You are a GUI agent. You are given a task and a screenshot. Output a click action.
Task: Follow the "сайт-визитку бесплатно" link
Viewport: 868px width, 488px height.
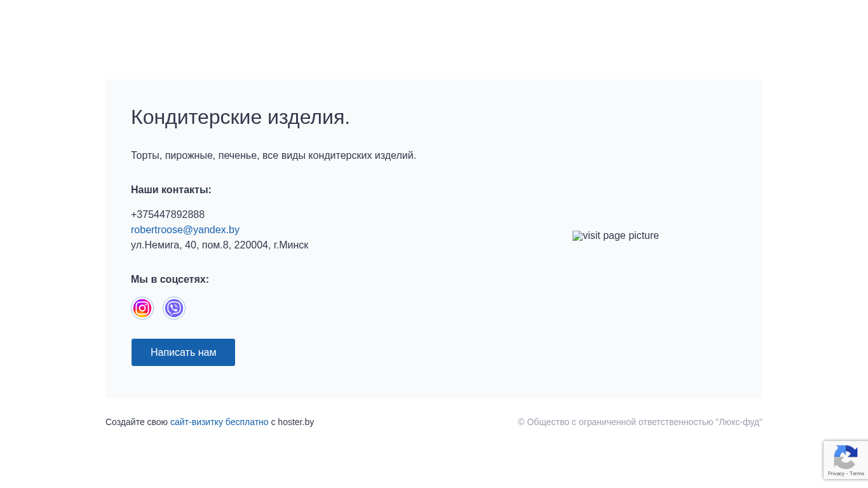[219, 422]
